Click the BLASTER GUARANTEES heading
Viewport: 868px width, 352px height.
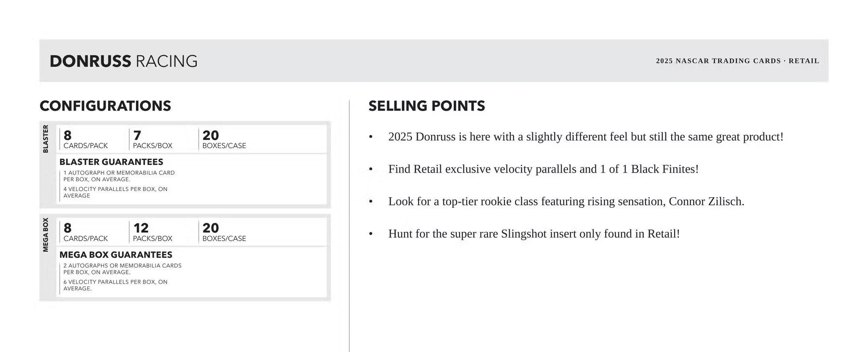click(111, 162)
